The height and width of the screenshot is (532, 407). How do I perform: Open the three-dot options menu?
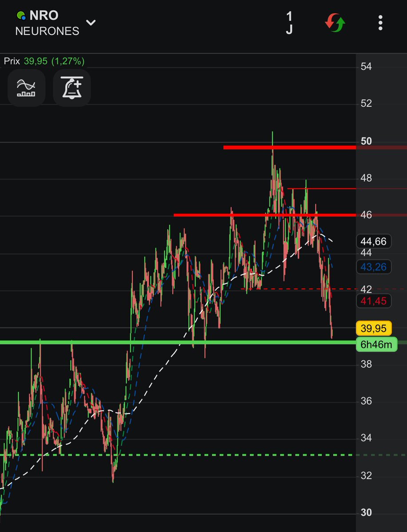[x=380, y=23]
